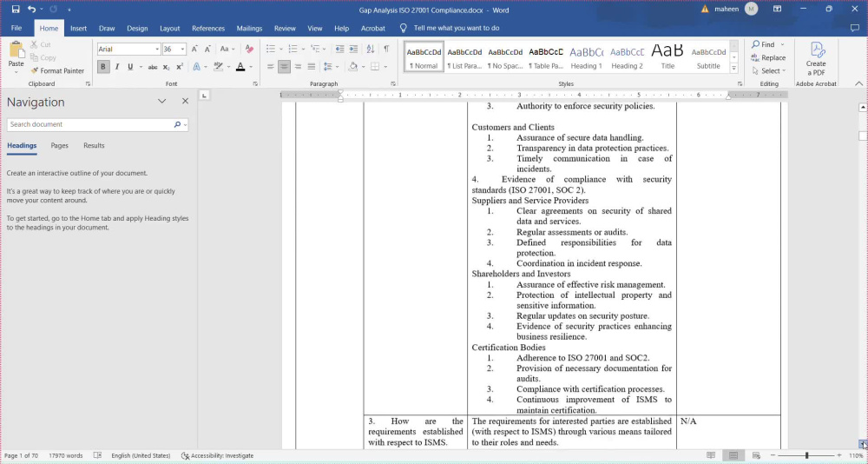
Task: Switch to the Layout tab
Action: pos(170,29)
